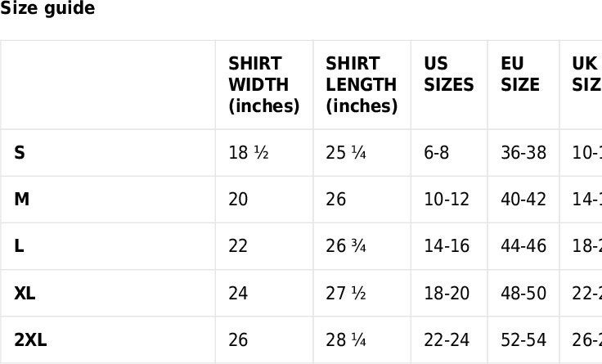Select the SHIRT WIDTH (inches) column header

coord(264,85)
